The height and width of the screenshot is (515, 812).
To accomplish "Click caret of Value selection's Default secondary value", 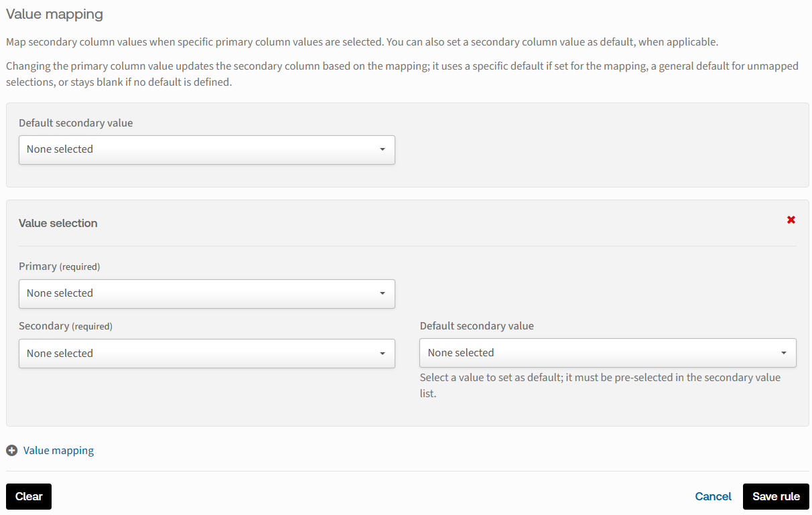I will 784,353.
